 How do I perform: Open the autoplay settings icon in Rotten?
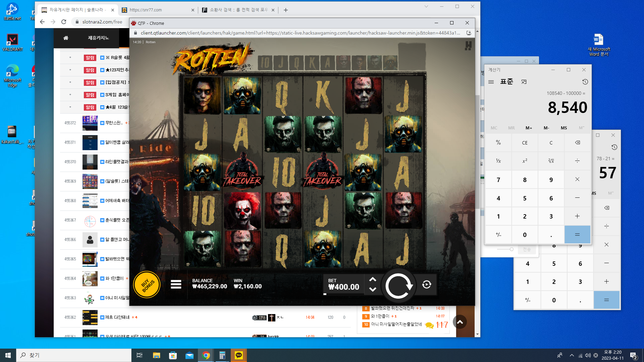[427, 285]
